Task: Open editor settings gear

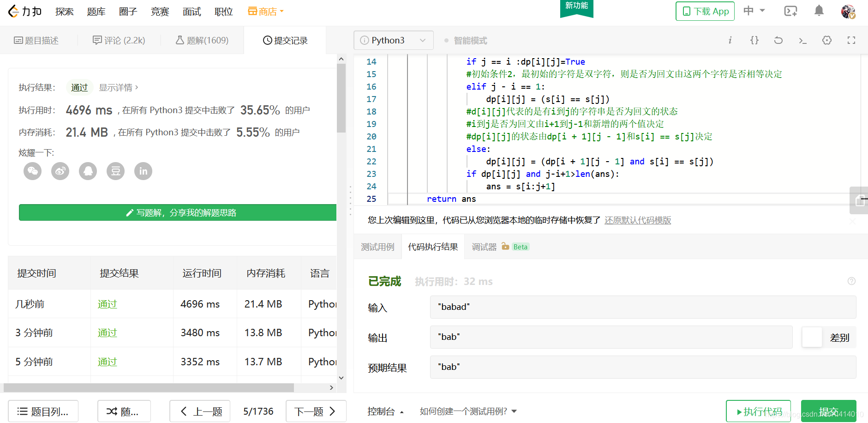Action: 827,40
